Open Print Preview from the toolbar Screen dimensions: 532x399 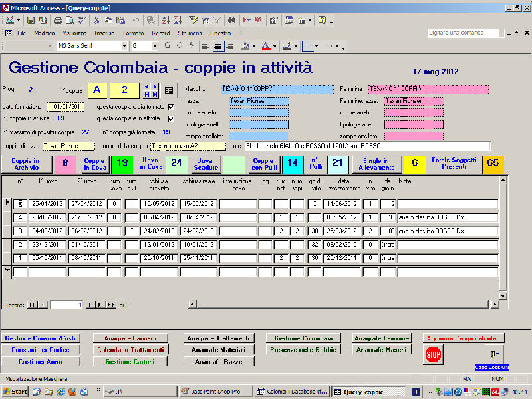[x=70, y=21]
